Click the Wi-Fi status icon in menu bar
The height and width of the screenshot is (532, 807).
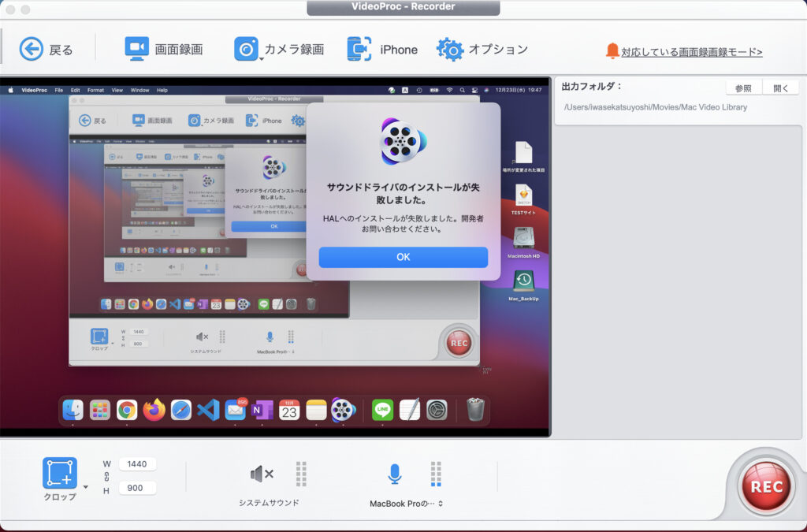click(x=449, y=90)
